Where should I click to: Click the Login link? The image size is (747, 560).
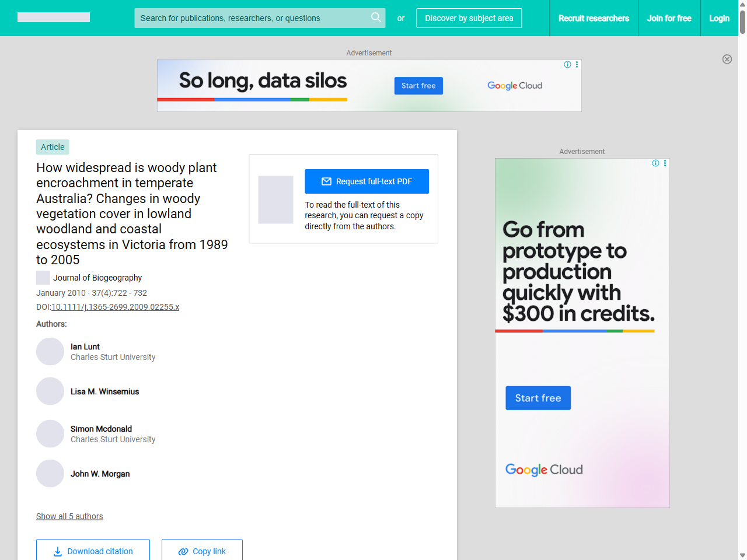[719, 18]
